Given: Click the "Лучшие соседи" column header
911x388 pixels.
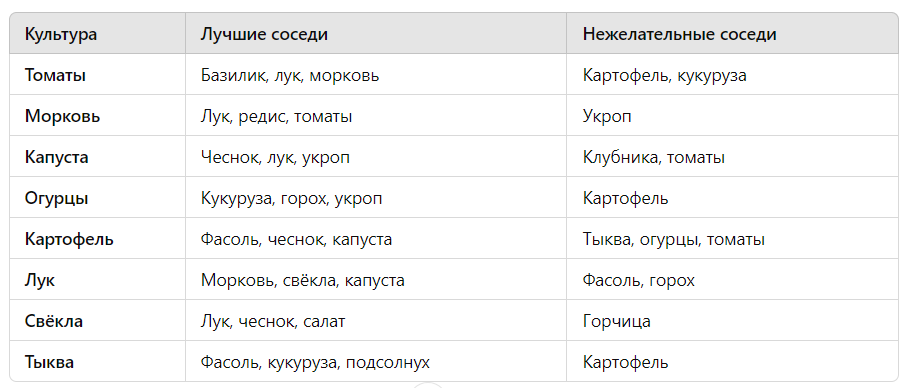Looking at the screenshot, I should (264, 34).
